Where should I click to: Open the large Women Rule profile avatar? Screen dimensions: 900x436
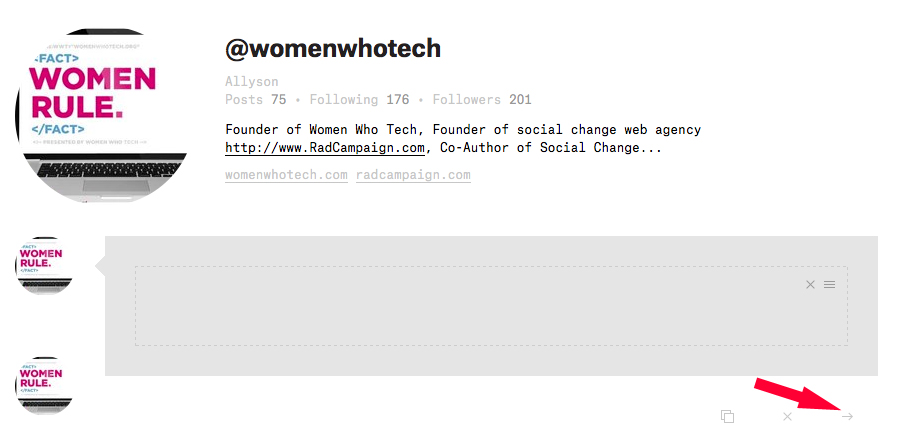click(x=101, y=115)
